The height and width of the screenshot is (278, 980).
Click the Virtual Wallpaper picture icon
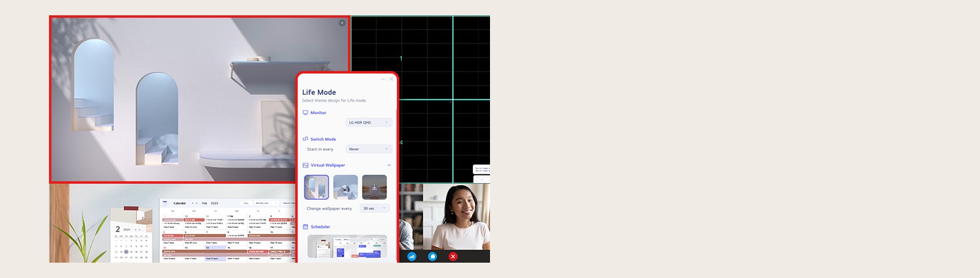click(306, 165)
